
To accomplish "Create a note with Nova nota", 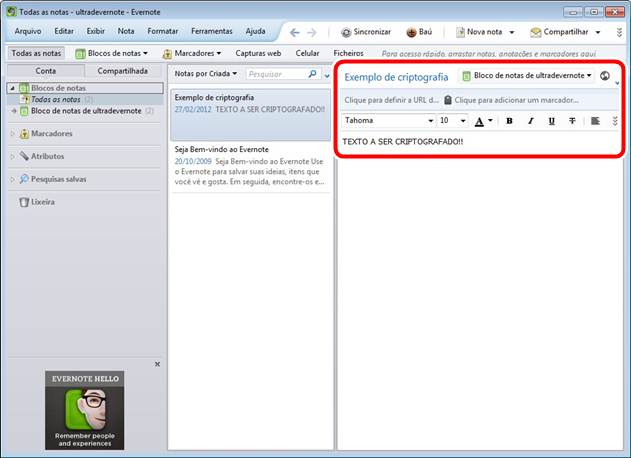I will click(x=479, y=32).
